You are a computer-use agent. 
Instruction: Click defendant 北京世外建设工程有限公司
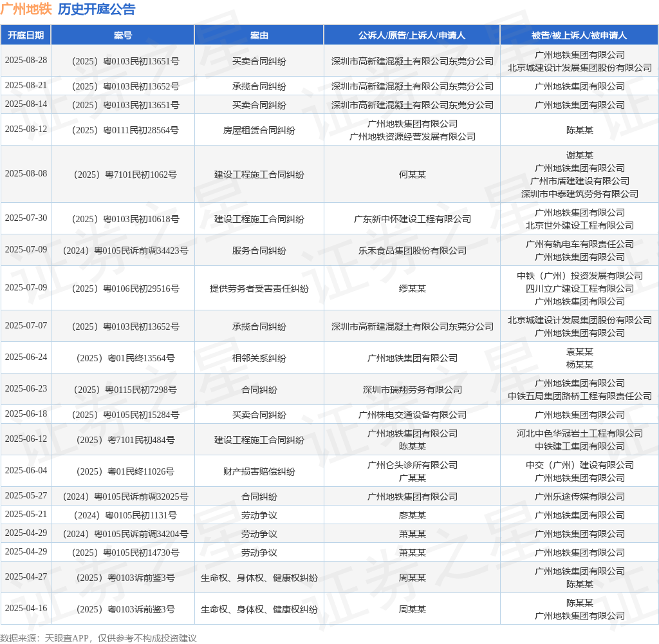[579, 225]
